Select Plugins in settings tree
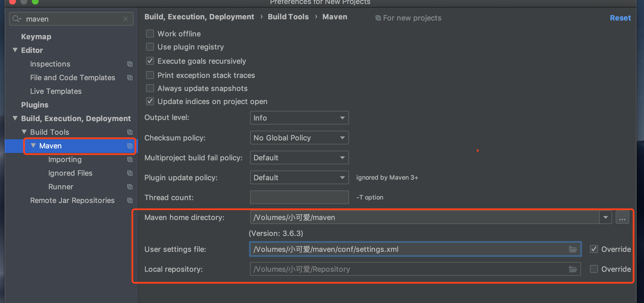 pos(35,105)
